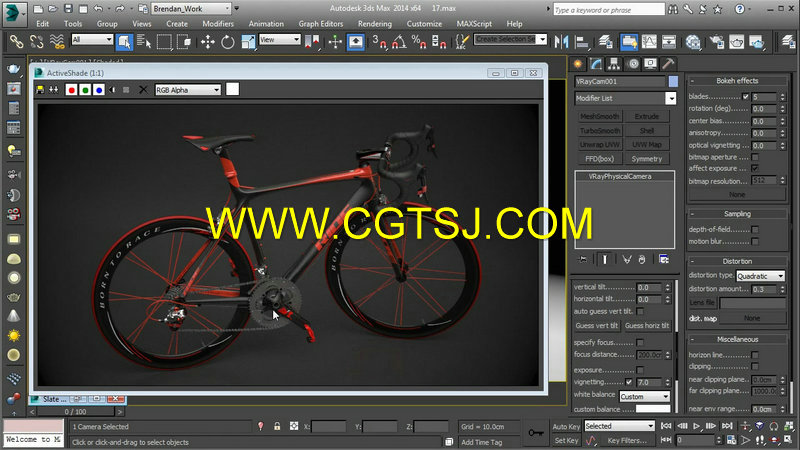Open Select by Name dialog

(144, 42)
